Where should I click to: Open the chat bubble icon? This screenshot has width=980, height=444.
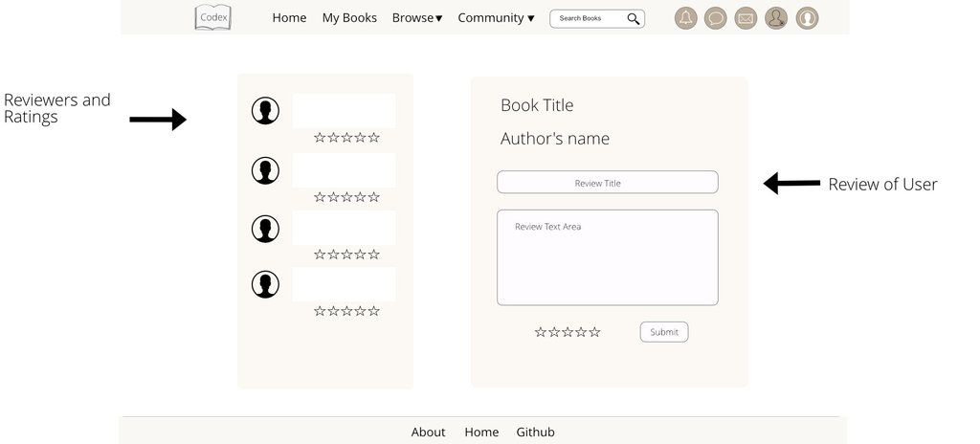click(x=716, y=18)
